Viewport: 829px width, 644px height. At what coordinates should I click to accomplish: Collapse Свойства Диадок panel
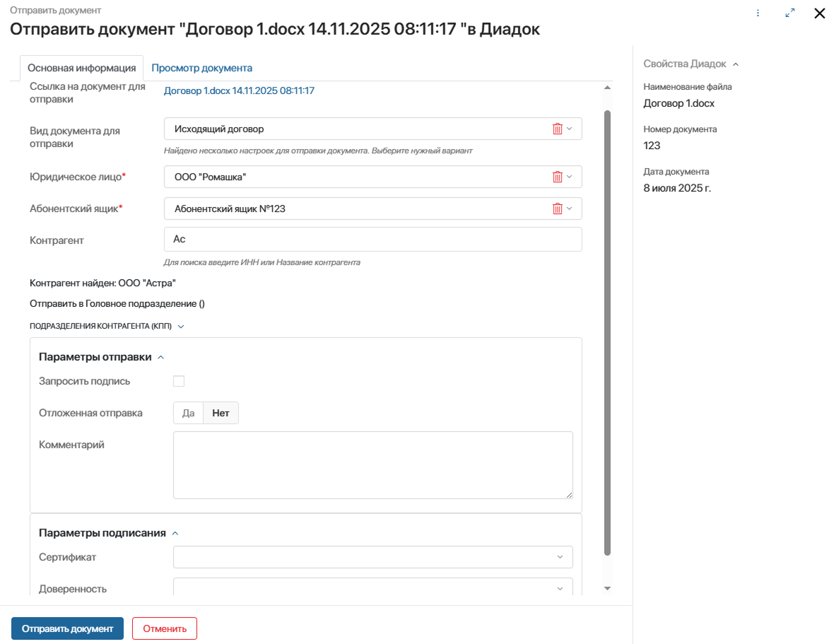[x=736, y=64]
